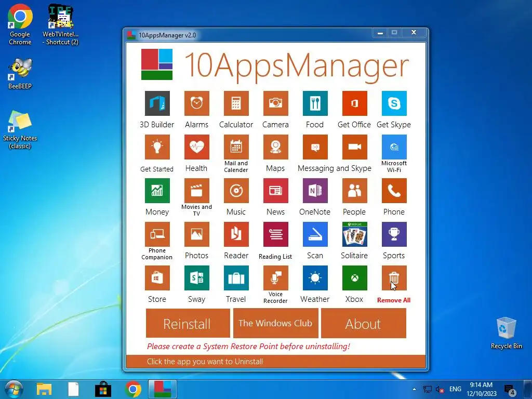Click the Phone handset icon
Viewport: 532px width, 399px height.
(394, 191)
